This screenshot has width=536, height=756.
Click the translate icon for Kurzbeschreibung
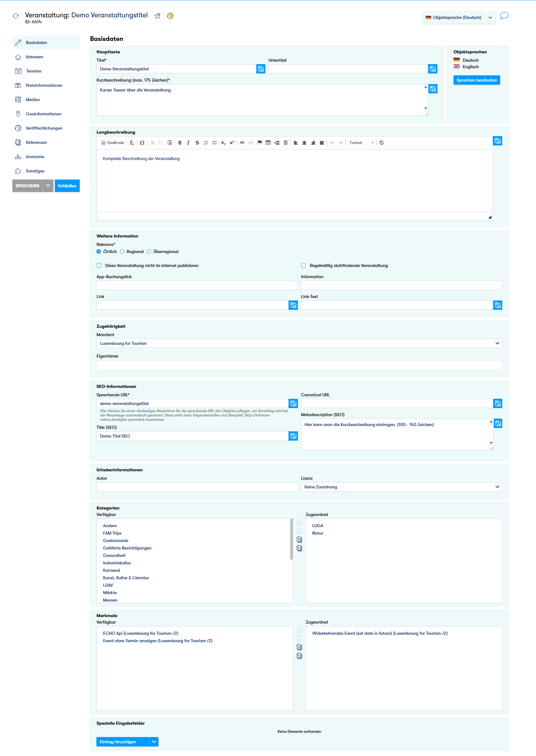point(433,89)
